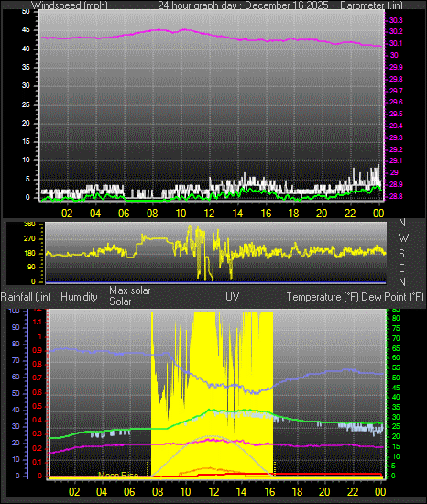The image size is (427, 504).
Task: Click the "Barometer (.in)" title label
Action: point(371,5)
